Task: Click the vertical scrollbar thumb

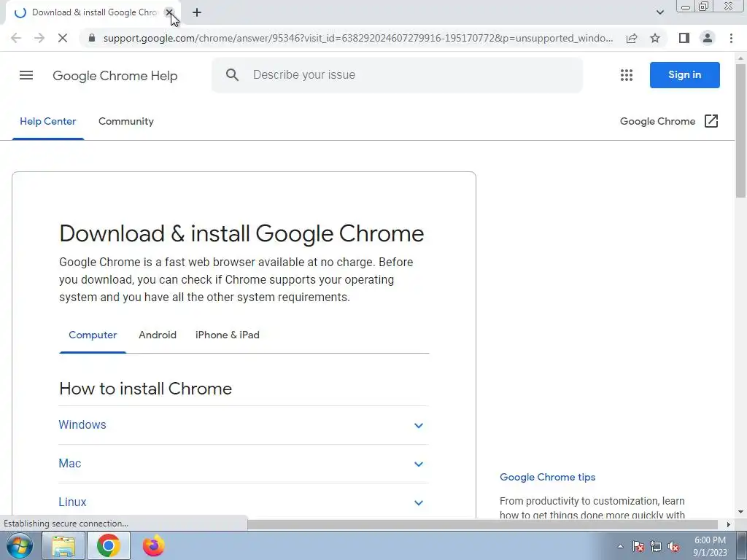Action: (741, 131)
